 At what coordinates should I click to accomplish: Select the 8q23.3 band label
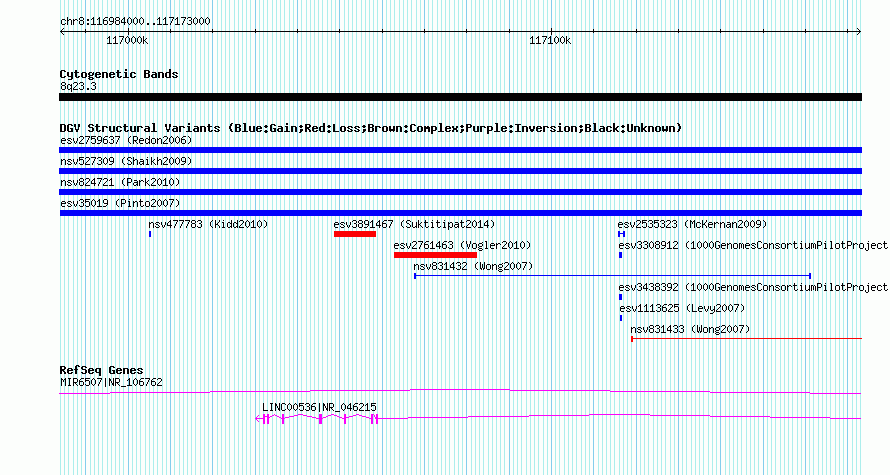point(78,86)
